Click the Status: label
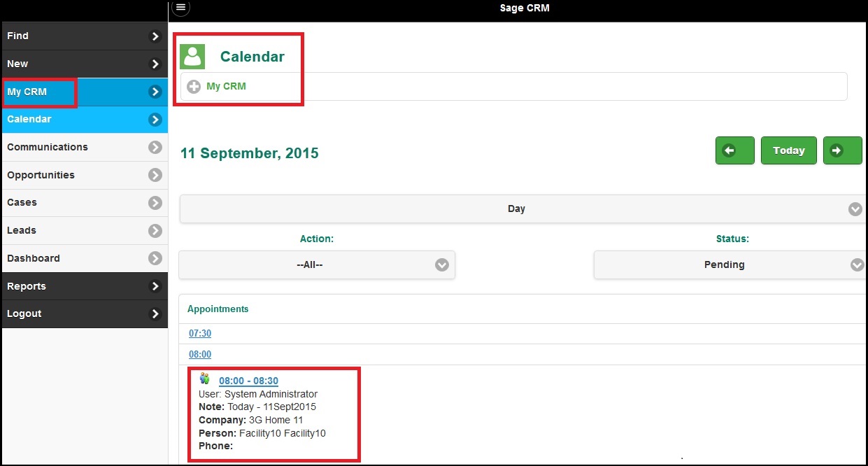The height and width of the screenshot is (466, 868). click(x=732, y=239)
